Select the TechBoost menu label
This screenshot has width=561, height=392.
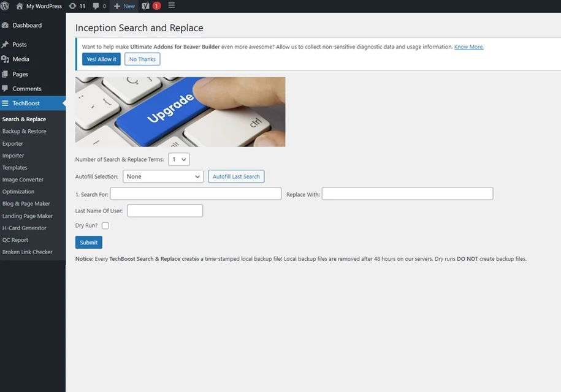pyautogui.click(x=26, y=104)
